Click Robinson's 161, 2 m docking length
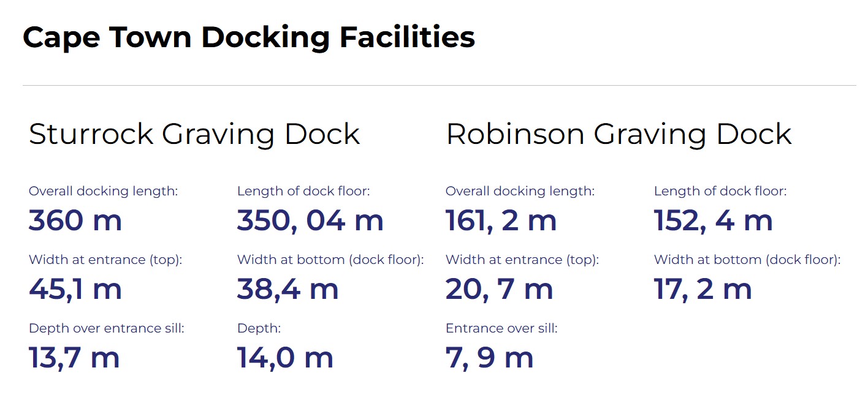The height and width of the screenshot is (403, 868). [x=501, y=220]
